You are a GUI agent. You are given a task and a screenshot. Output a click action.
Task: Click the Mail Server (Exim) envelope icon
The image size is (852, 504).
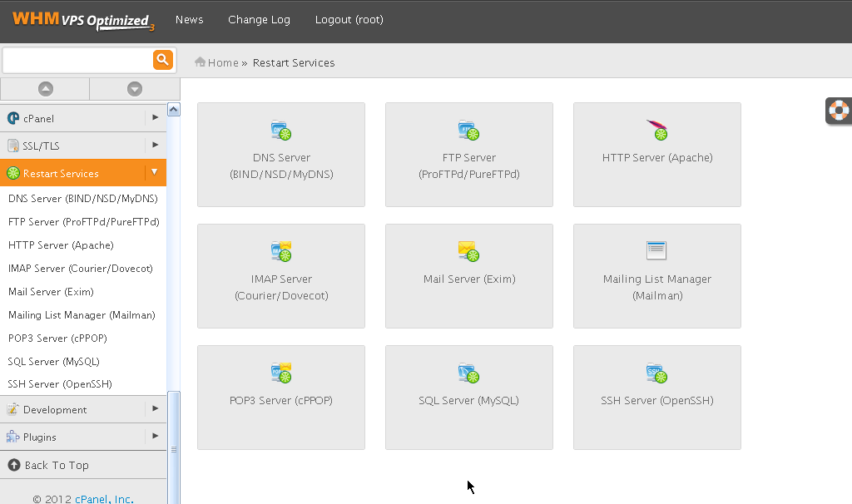pos(468,251)
